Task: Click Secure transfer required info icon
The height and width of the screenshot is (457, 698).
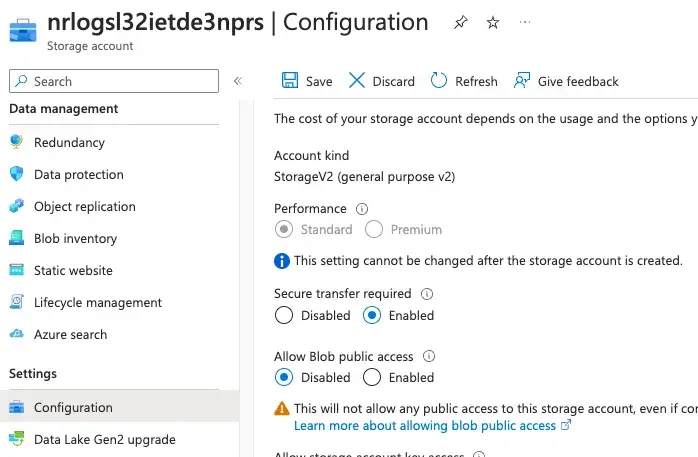Action: pyautogui.click(x=427, y=294)
